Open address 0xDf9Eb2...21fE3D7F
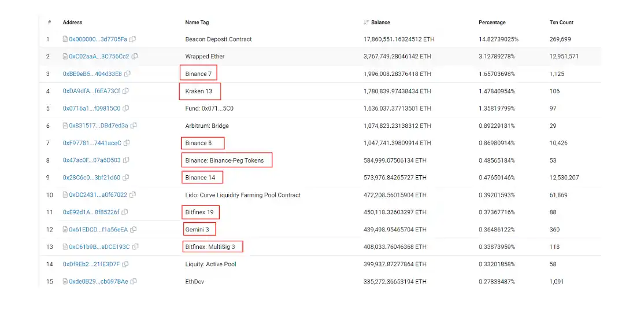The width and height of the screenshot is (644, 309). pos(91,264)
